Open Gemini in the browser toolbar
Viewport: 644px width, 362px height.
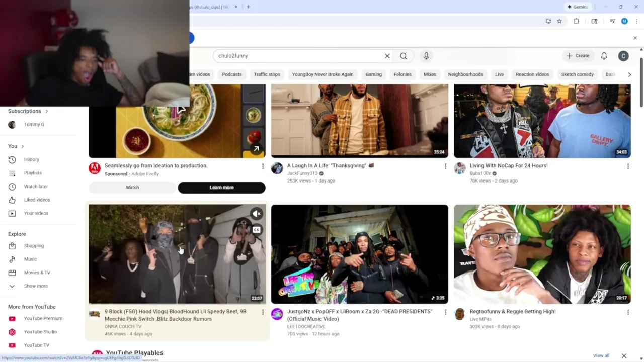click(577, 7)
